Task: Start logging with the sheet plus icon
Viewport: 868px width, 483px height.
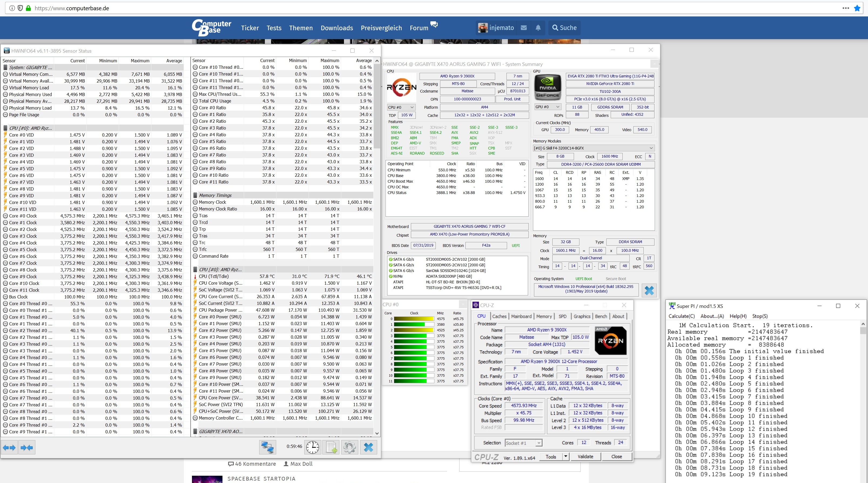Action: point(331,447)
